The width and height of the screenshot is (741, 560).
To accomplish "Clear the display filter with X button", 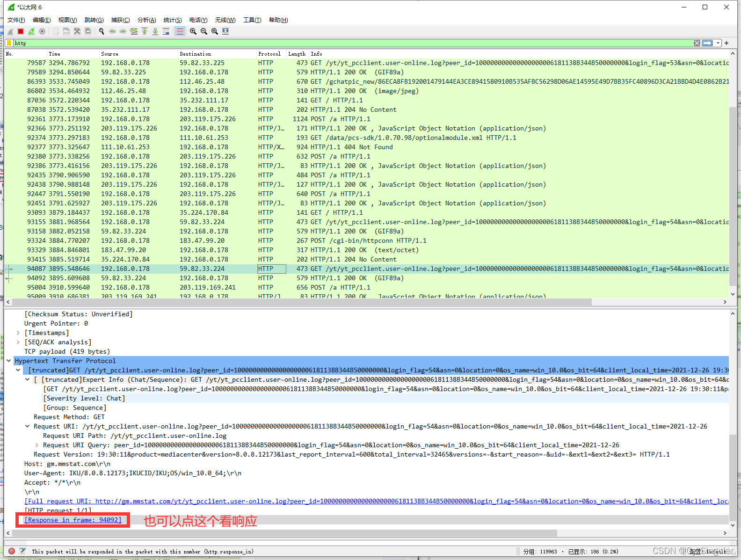I will (x=697, y=43).
